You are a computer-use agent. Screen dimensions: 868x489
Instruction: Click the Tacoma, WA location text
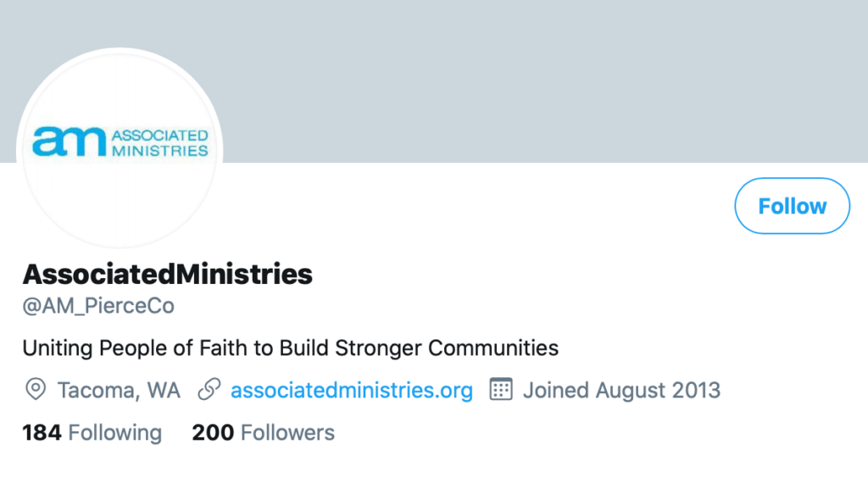(x=119, y=391)
